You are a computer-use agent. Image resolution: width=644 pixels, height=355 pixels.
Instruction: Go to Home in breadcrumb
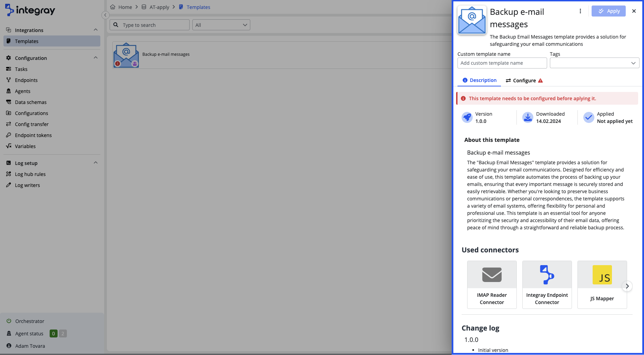coord(125,7)
